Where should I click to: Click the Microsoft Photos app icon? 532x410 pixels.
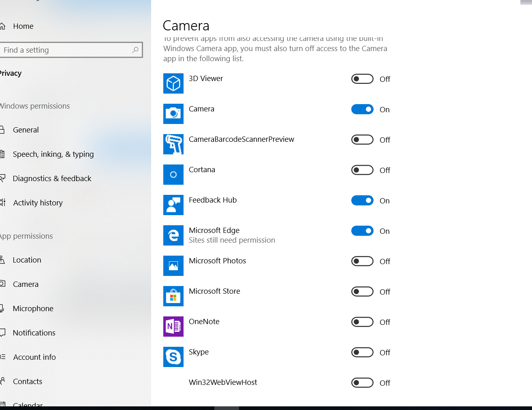[173, 266]
